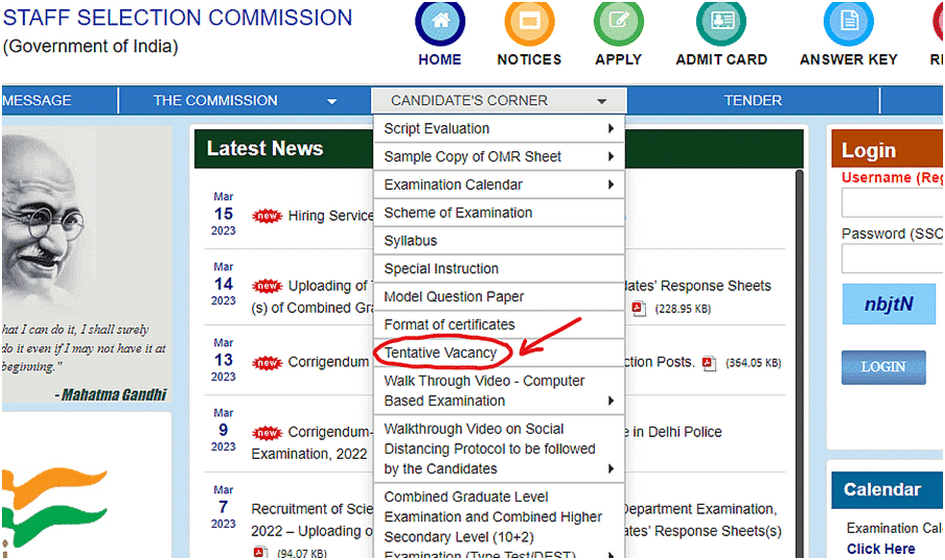Expand Script Evaluation submenu arrow
Viewport: 945px width, 560px height.
pos(611,128)
